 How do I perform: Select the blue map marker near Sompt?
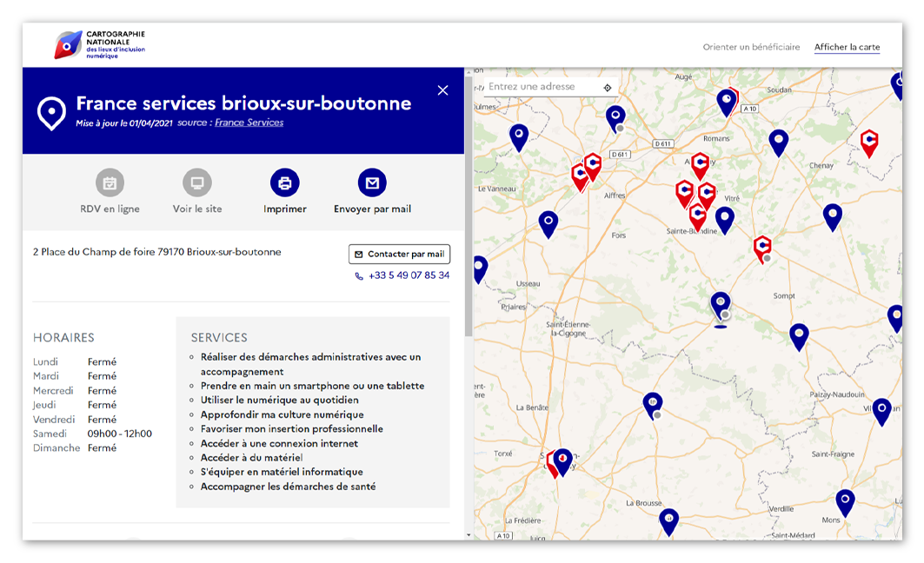[x=799, y=337]
